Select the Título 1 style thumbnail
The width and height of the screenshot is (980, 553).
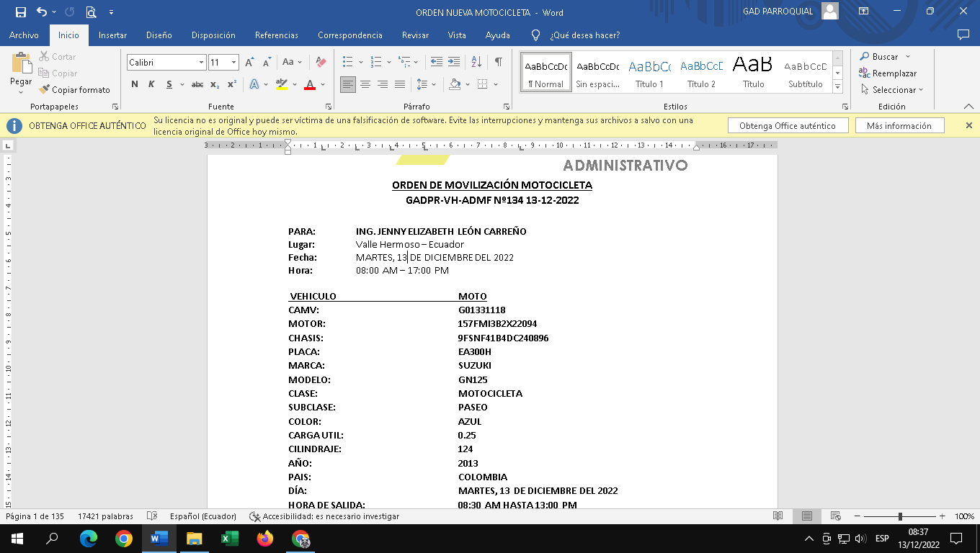click(649, 73)
